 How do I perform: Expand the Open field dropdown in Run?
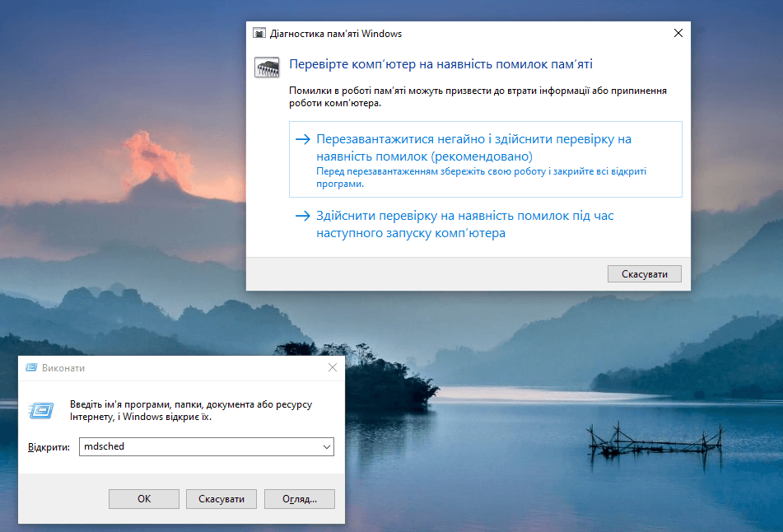click(327, 446)
